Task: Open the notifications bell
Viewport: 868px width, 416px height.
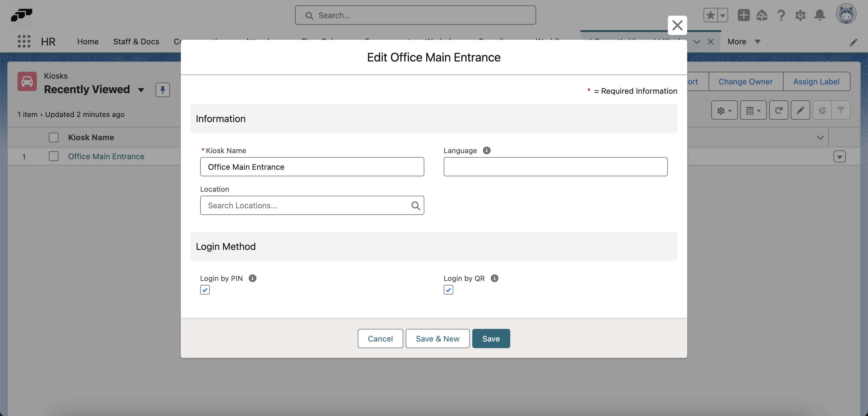Action: pyautogui.click(x=819, y=15)
